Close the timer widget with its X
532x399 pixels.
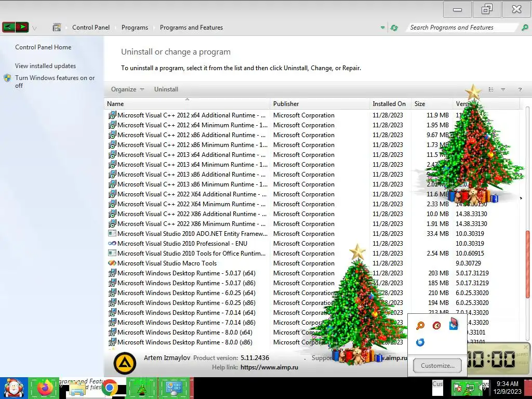point(526,347)
